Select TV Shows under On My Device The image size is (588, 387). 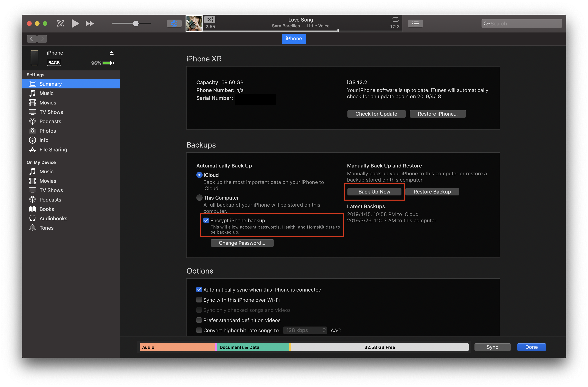(71, 190)
